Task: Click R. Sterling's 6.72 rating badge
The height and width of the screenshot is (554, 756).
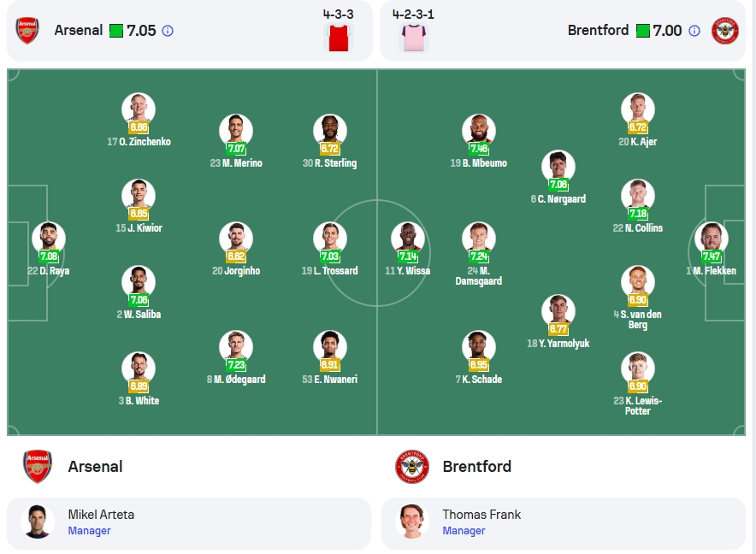Action: click(330, 149)
